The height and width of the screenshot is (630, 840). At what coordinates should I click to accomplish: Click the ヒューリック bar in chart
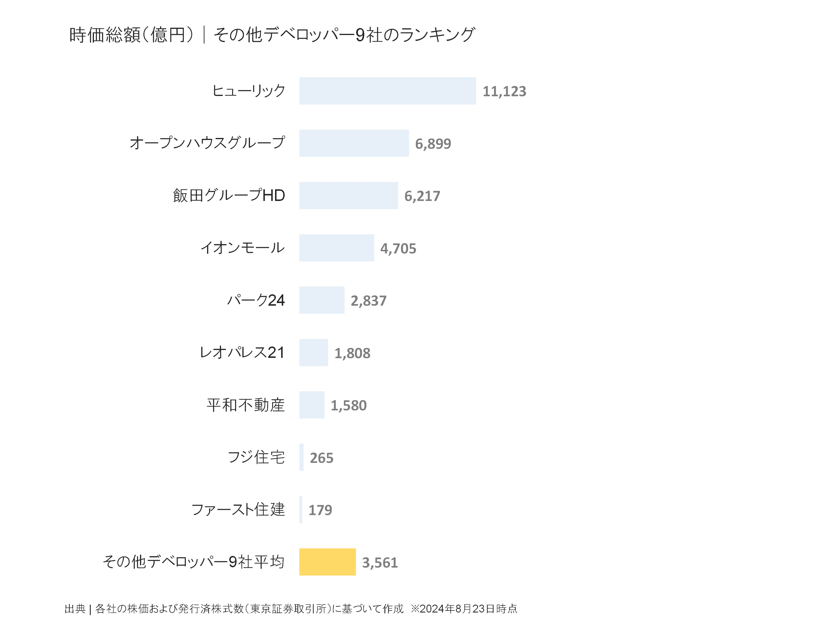[387, 91]
